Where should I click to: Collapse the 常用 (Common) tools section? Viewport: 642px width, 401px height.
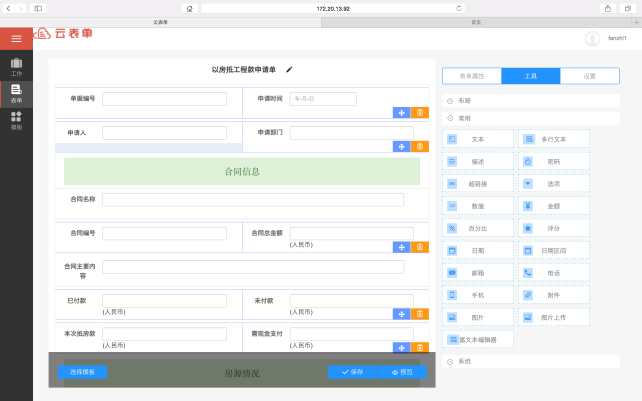tap(451, 118)
